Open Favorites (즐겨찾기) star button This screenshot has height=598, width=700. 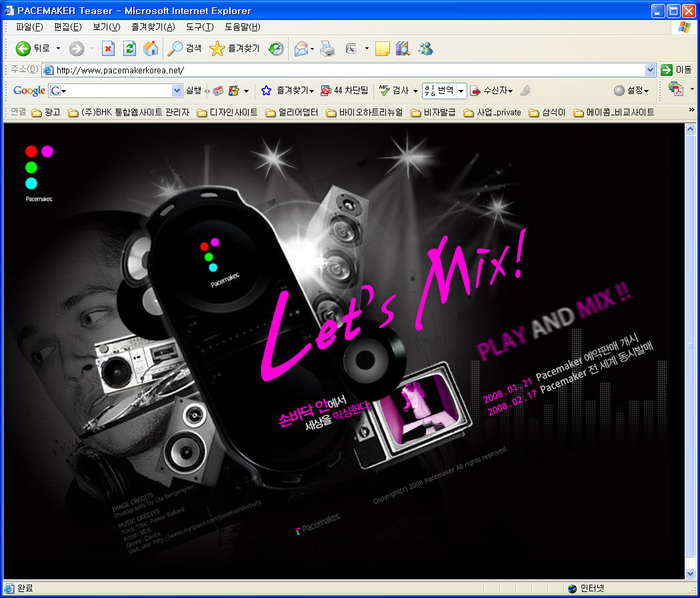(x=235, y=48)
